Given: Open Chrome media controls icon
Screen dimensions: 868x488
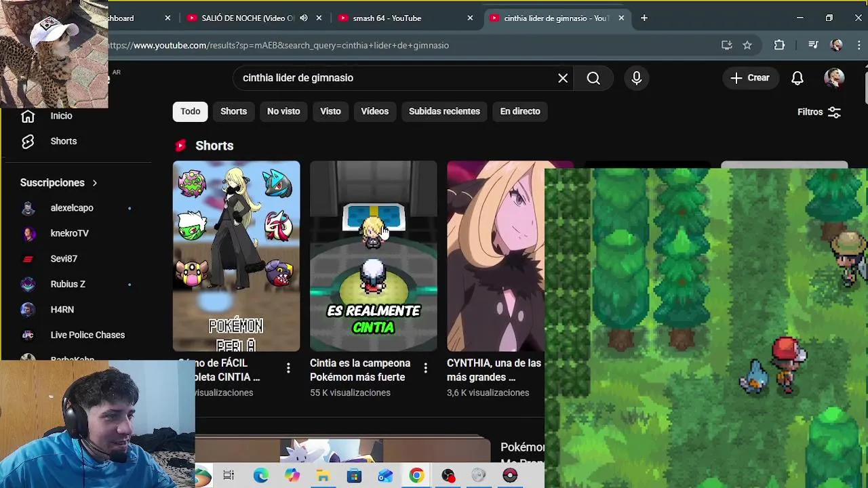Looking at the screenshot, I should click(813, 45).
